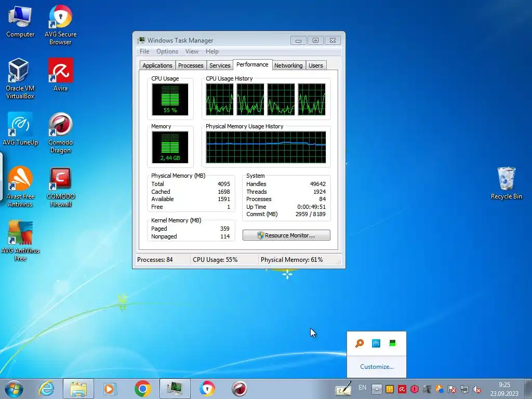Select the AVG TuneUp desktop shortcut

point(20,129)
